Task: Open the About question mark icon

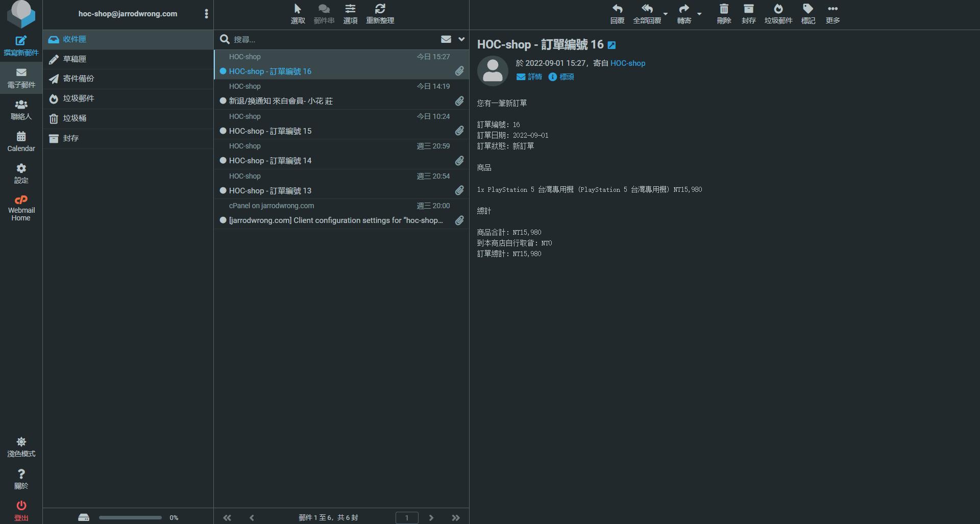Action: point(21,479)
